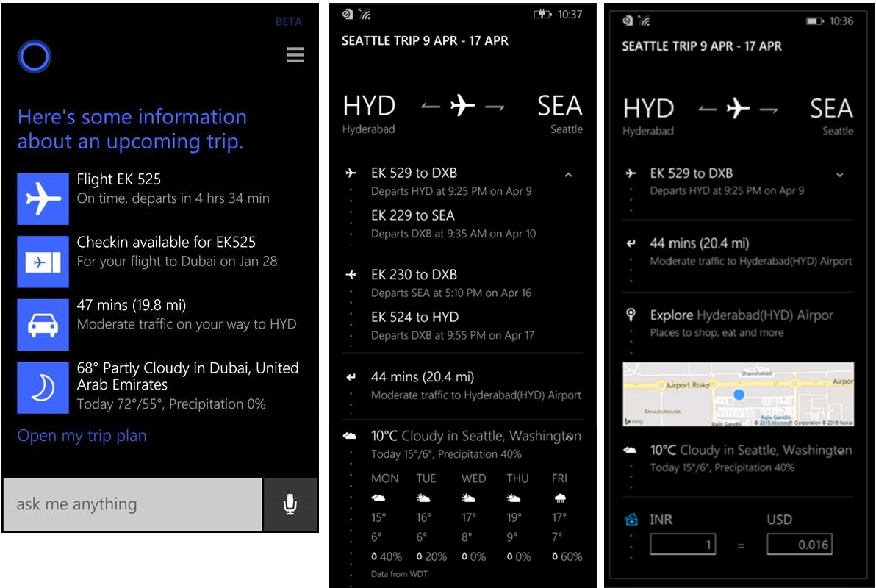Click the USD amount input field
Screen dimensions: 876x588
tap(800, 545)
